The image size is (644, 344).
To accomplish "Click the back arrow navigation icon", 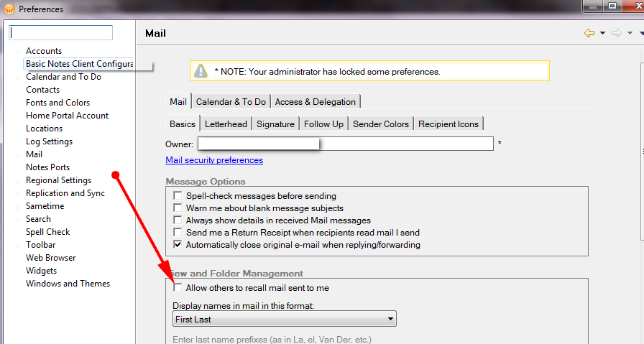I will coord(589,33).
